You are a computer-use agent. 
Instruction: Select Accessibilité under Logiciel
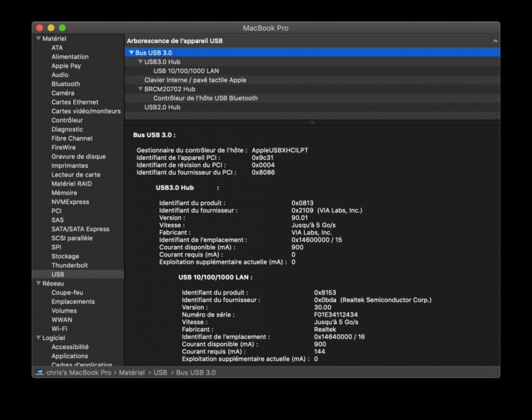pyautogui.click(x=70, y=347)
